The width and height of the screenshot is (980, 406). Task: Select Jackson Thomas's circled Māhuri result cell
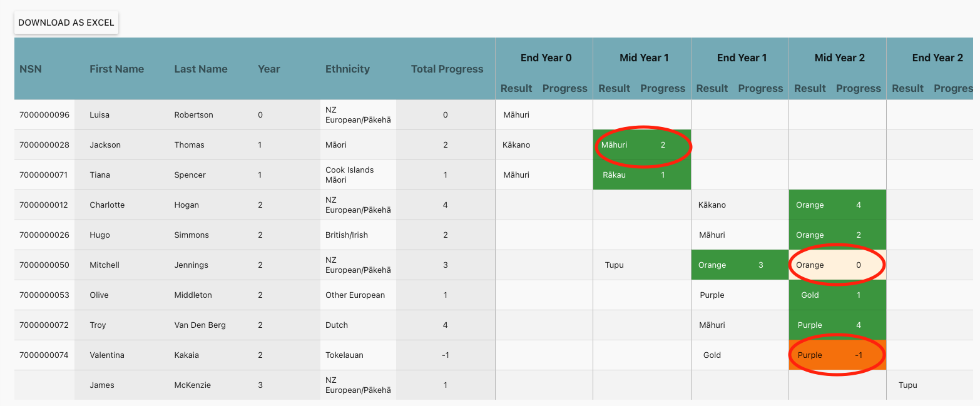point(641,145)
